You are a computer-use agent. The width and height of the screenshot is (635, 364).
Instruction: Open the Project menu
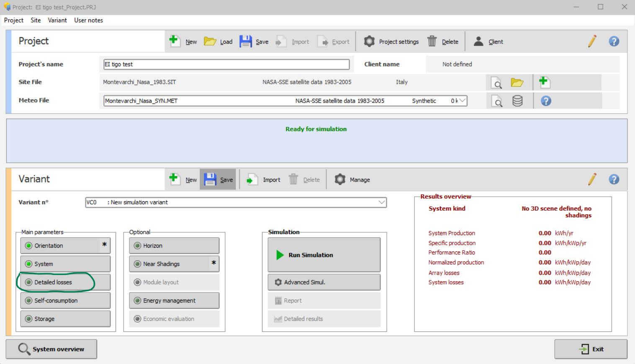(x=14, y=20)
